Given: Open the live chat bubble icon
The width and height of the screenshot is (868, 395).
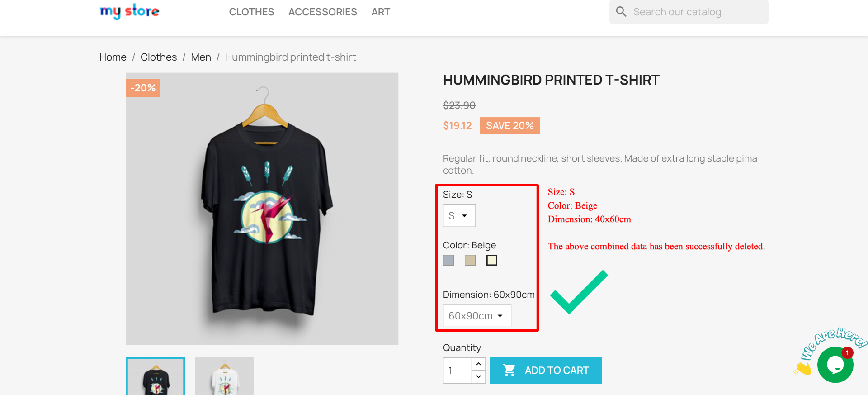Looking at the screenshot, I should click(835, 365).
